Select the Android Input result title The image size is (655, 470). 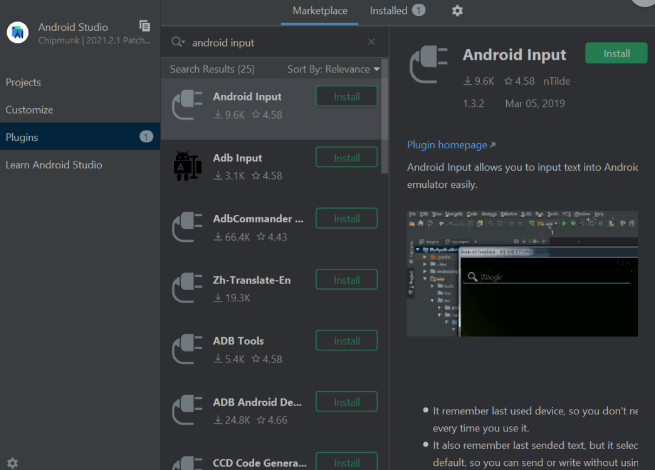point(247,97)
